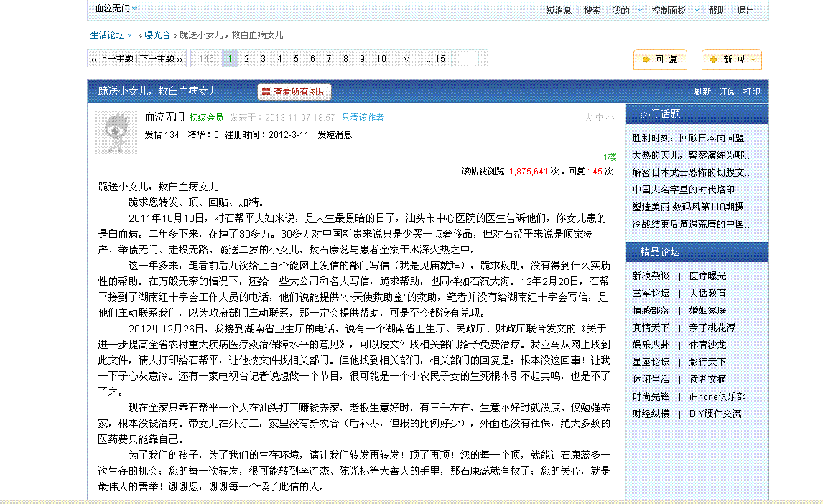823x504 pixels.
Task: Click the 初级会员 member level label
Action: pyautogui.click(x=206, y=118)
